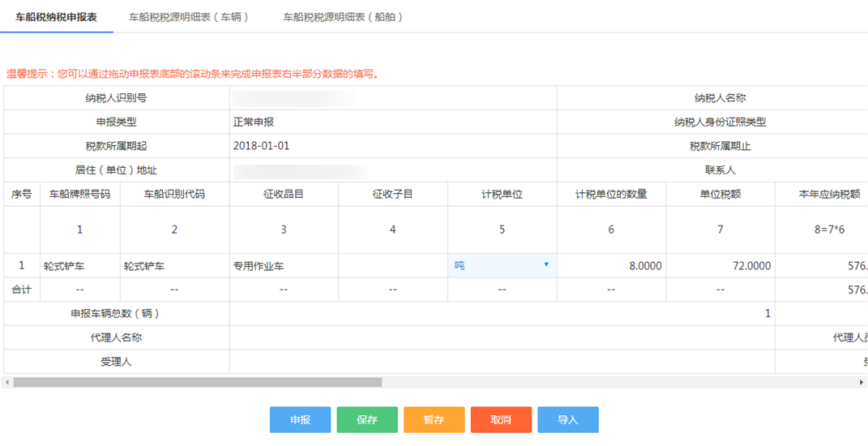
Task: Click the 单位税额 cell showing 72.0000
Action: pyautogui.click(x=720, y=266)
